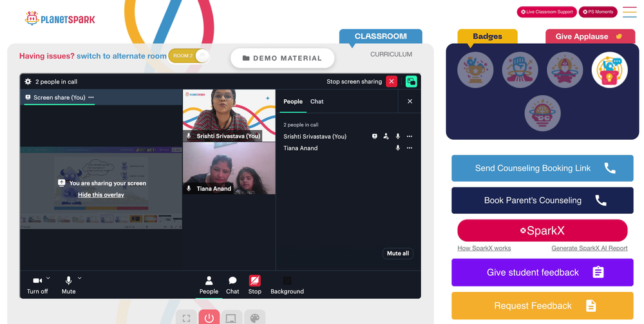Click Request Feedback button
The width and height of the screenshot is (644, 324).
[x=542, y=305]
